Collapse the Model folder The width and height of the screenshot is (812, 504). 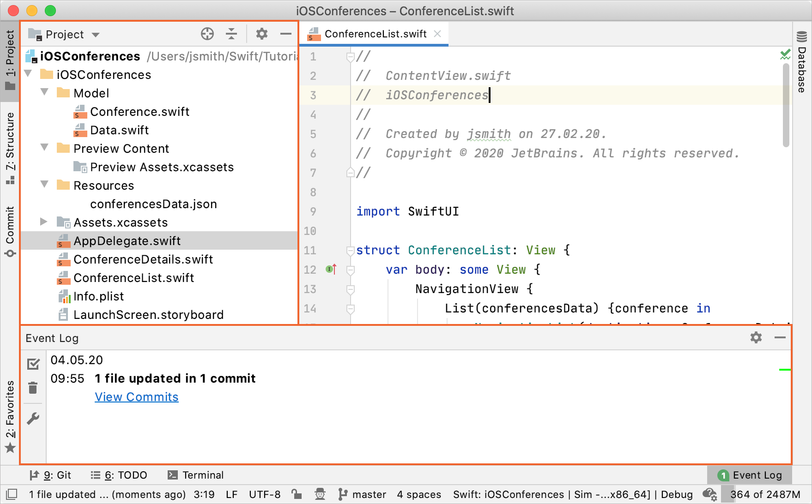pyautogui.click(x=45, y=92)
